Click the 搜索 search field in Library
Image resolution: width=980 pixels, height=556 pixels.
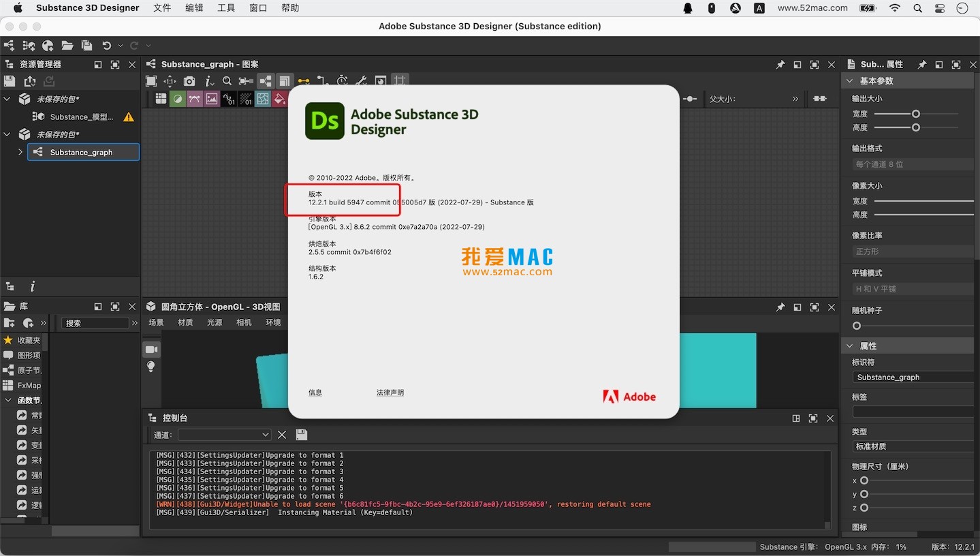95,323
